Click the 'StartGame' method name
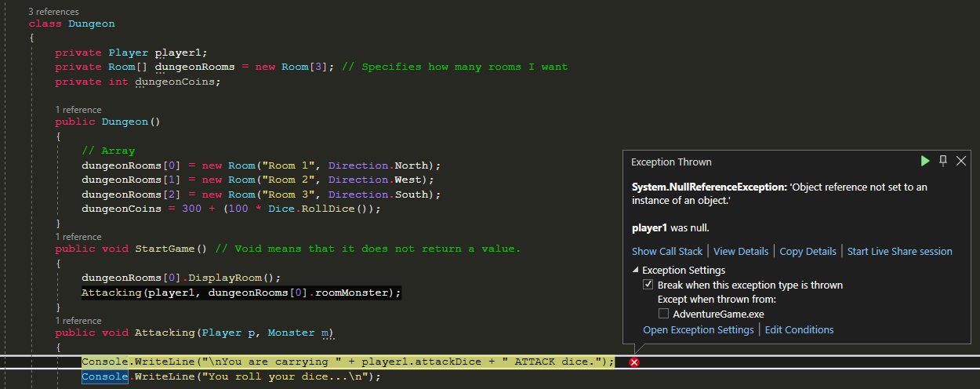 click(x=165, y=249)
